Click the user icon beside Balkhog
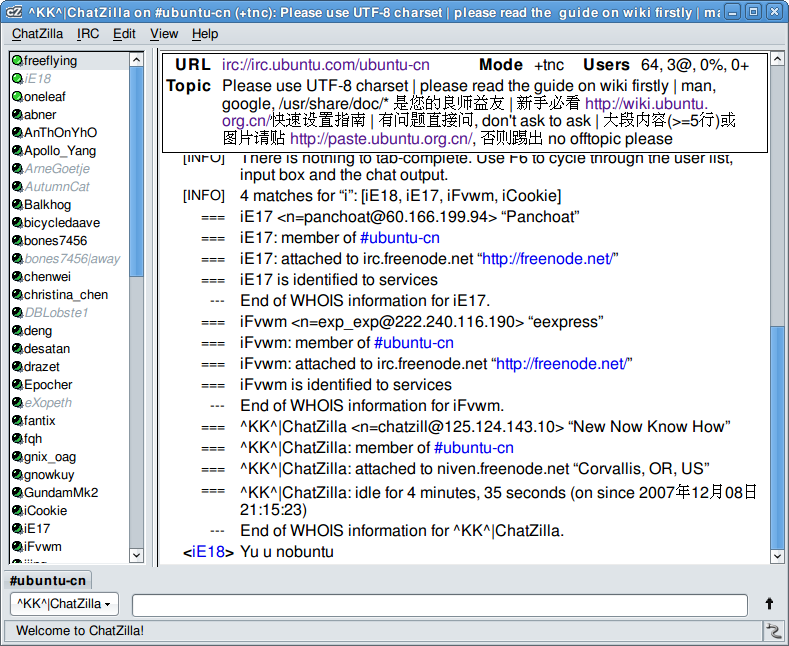789x646 pixels. pyautogui.click(x=17, y=205)
